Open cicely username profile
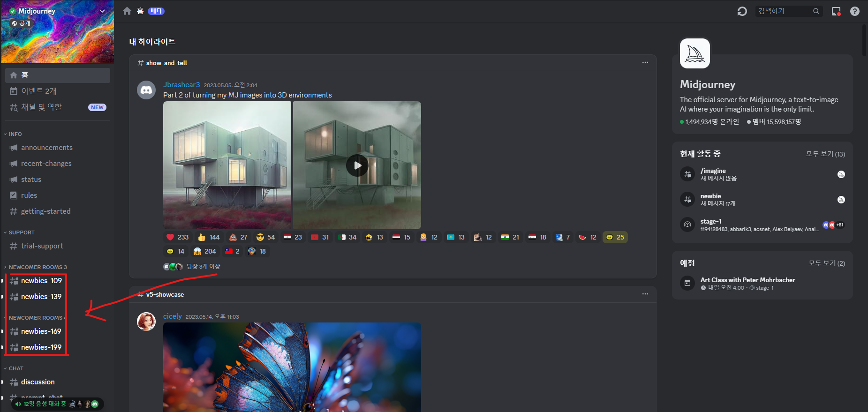 [172, 316]
